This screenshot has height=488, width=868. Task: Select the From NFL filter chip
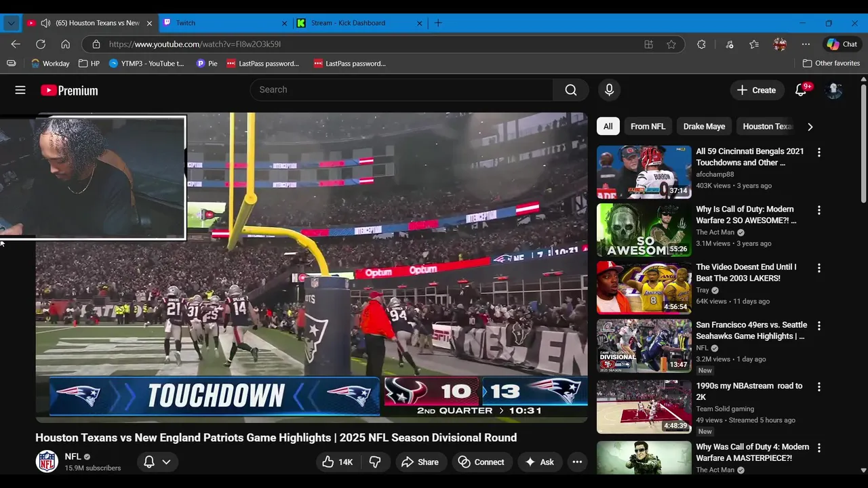pos(648,127)
